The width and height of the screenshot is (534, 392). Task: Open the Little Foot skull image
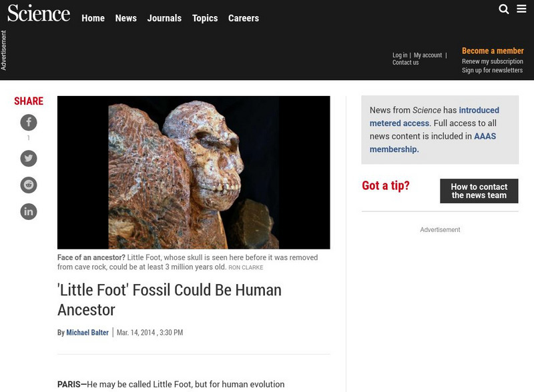pos(194,173)
